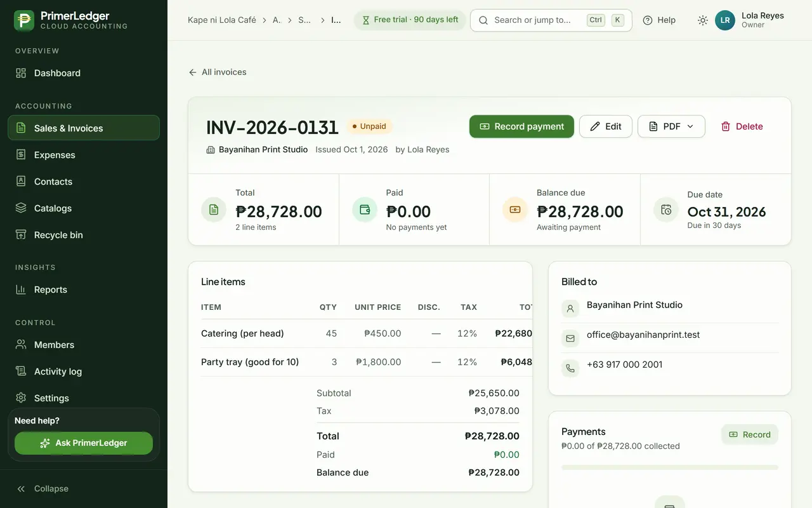
Task: Click the Free trial 90 days left badge
Action: click(x=410, y=20)
